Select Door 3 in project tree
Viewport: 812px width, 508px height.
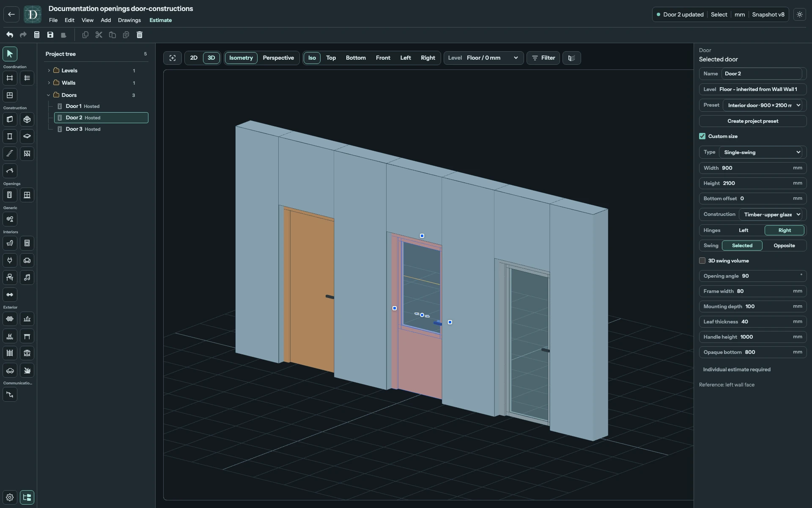click(x=101, y=129)
